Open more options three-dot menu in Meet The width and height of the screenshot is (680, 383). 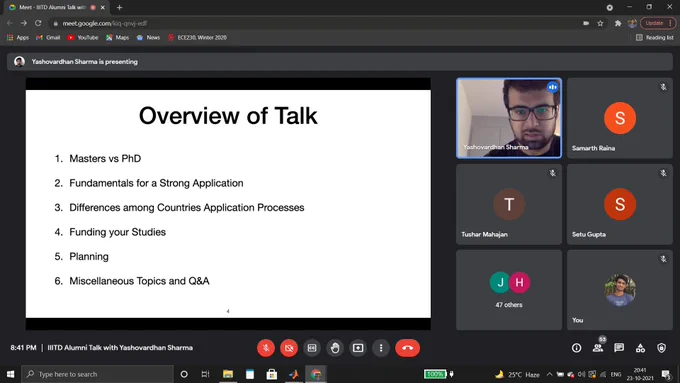[x=381, y=348]
